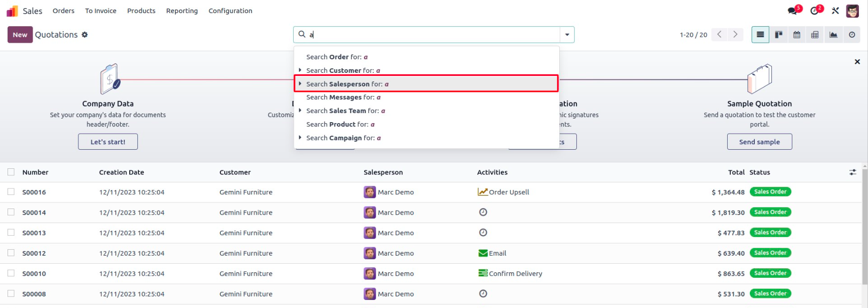Toggle the select-all header checkbox
The image size is (868, 308).
coord(11,172)
